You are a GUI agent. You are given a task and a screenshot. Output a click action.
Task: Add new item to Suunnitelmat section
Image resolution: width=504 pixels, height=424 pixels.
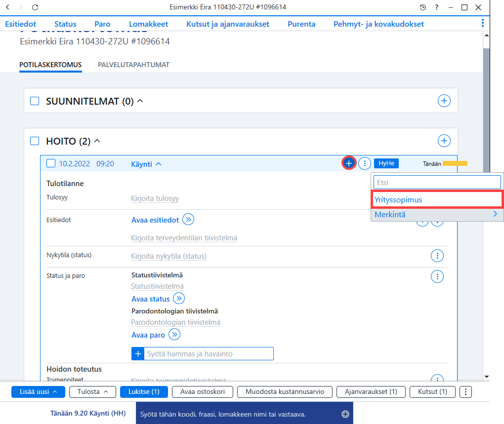[444, 101]
